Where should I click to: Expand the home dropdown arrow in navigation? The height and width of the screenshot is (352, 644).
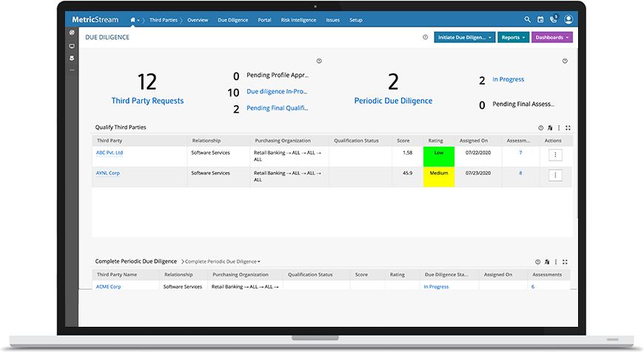click(x=138, y=20)
